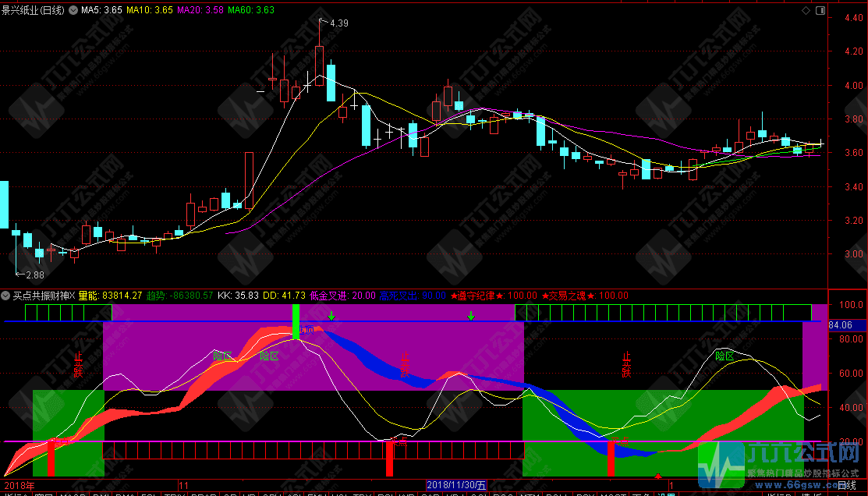Click the 日线 period label at bottom-right
Image resolution: width=868 pixels, height=496 pixels.
tap(845, 484)
